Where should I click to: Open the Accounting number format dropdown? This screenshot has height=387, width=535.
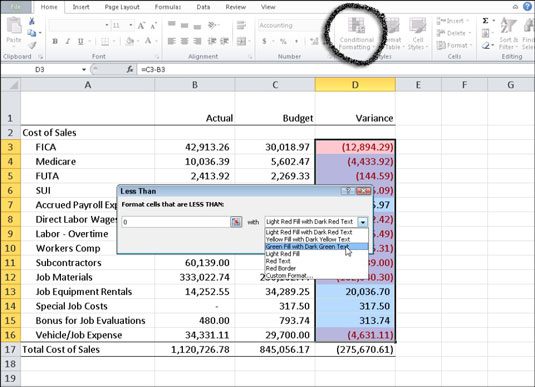tap(290, 25)
